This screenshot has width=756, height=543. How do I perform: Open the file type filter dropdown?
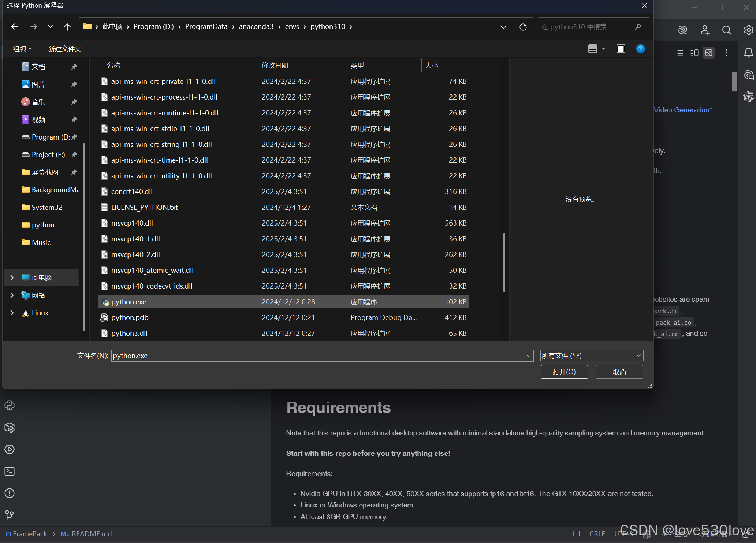point(591,356)
